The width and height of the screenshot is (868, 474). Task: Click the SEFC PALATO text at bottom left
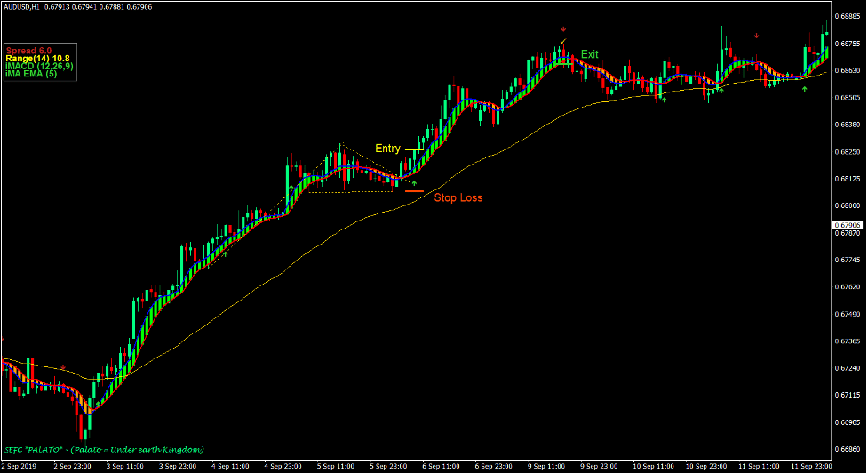coord(104,449)
